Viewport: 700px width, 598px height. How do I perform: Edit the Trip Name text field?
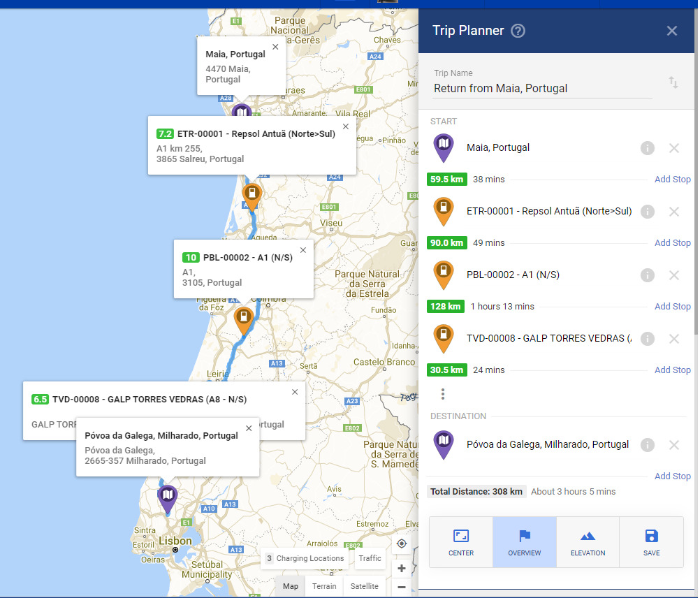(x=541, y=89)
